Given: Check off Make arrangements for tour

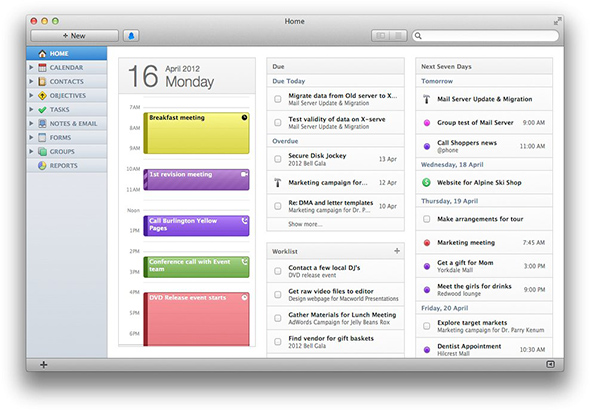Looking at the screenshot, I should [x=426, y=219].
